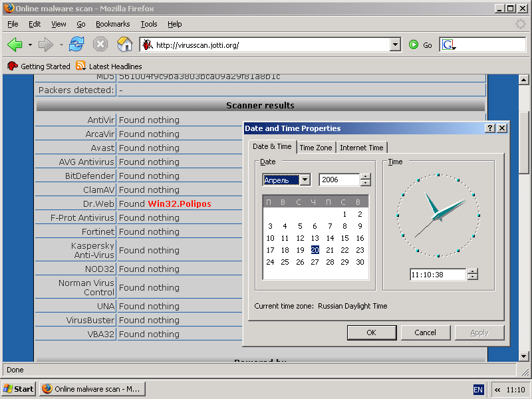Select the Date & Time tab
This screenshot has width=532, height=399.
click(x=272, y=146)
